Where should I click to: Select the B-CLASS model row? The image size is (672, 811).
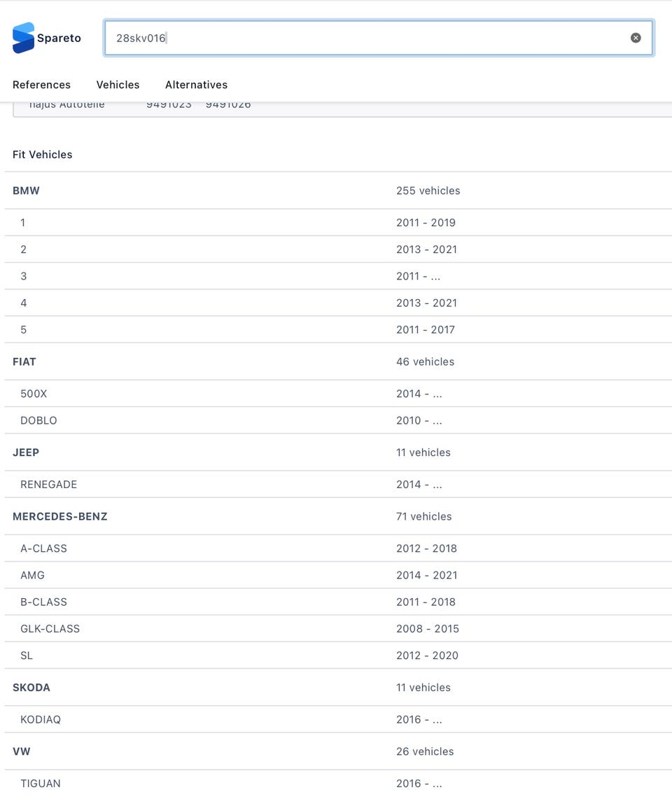pos(338,602)
